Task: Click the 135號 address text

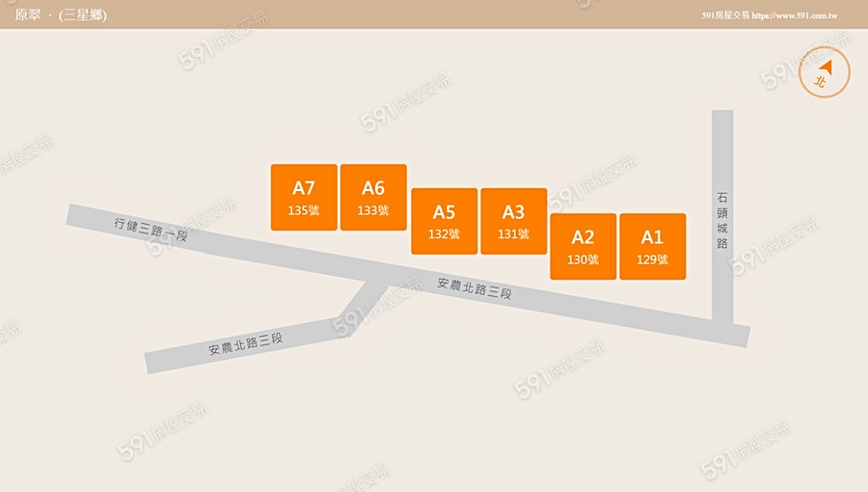Action: 304,210
